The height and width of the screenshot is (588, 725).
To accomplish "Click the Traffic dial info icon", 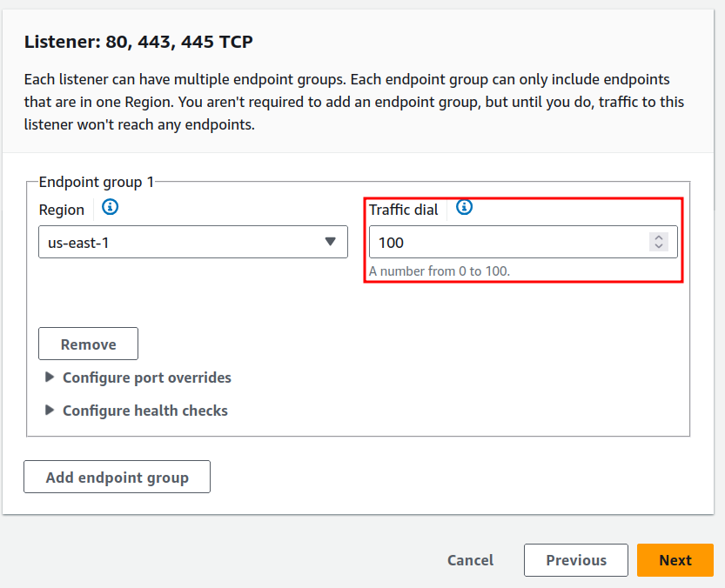I will pos(464,208).
